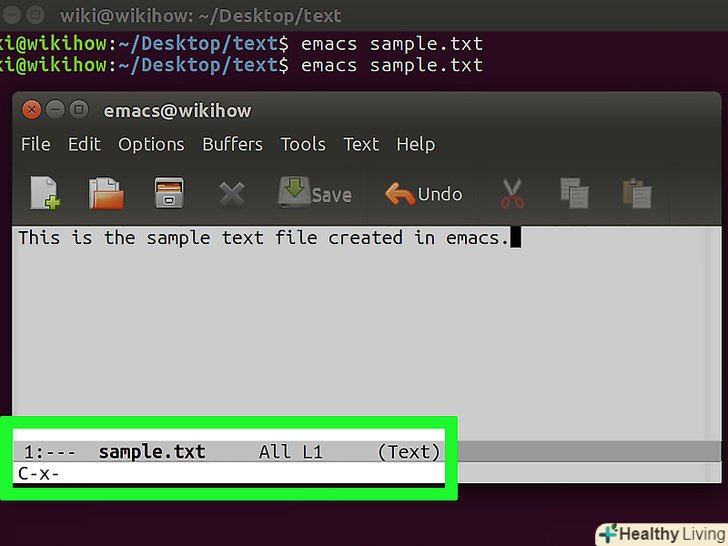728x546 pixels.
Task: Open the directory with the drawer icon
Action: 169,193
